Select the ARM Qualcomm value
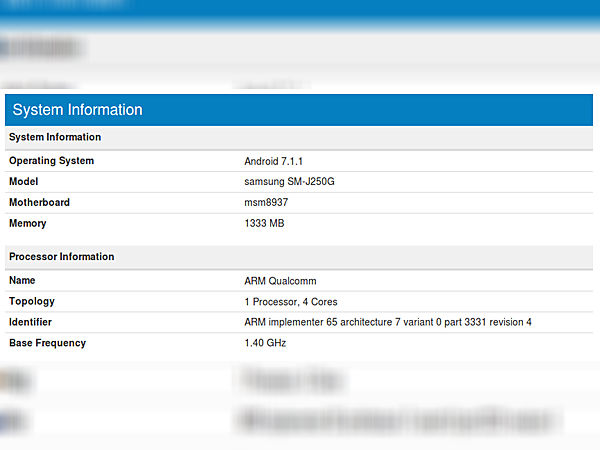600x450 pixels. point(280,281)
